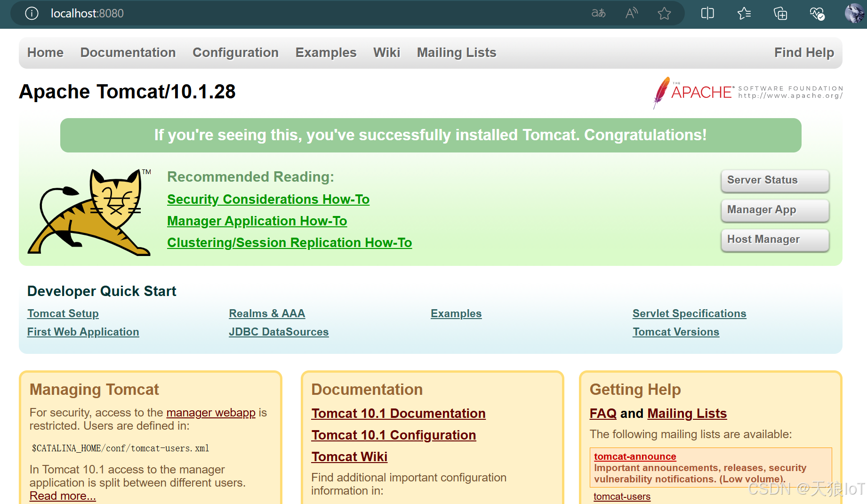Click the Managing Tomcat heading
The height and width of the screenshot is (504, 867).
[x=94, y=390]
